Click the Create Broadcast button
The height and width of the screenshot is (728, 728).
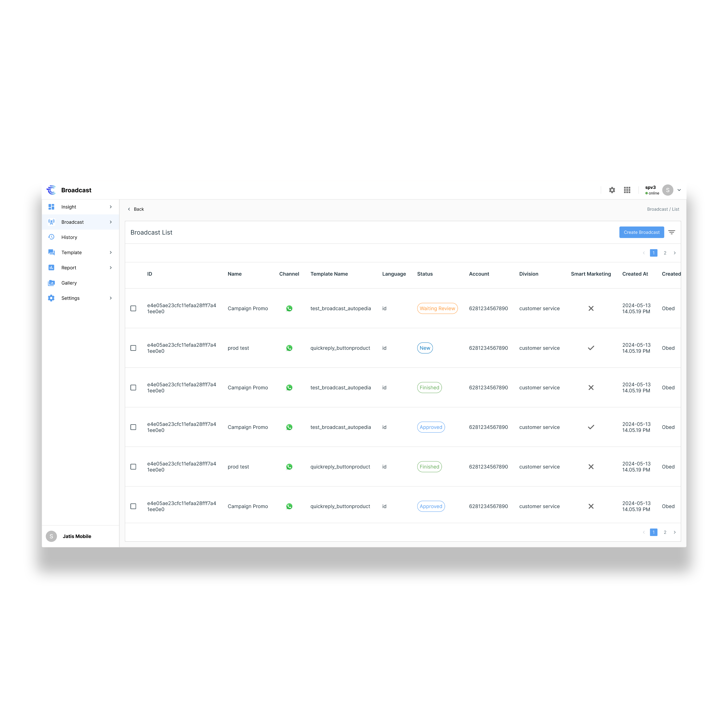641,232
